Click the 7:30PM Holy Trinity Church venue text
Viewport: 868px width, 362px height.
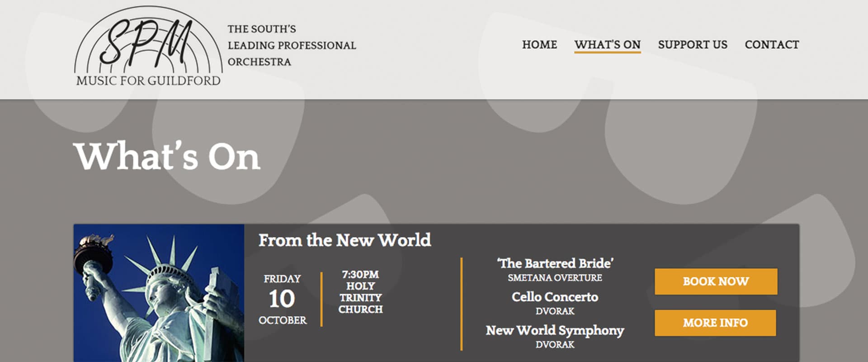(360, 292)
